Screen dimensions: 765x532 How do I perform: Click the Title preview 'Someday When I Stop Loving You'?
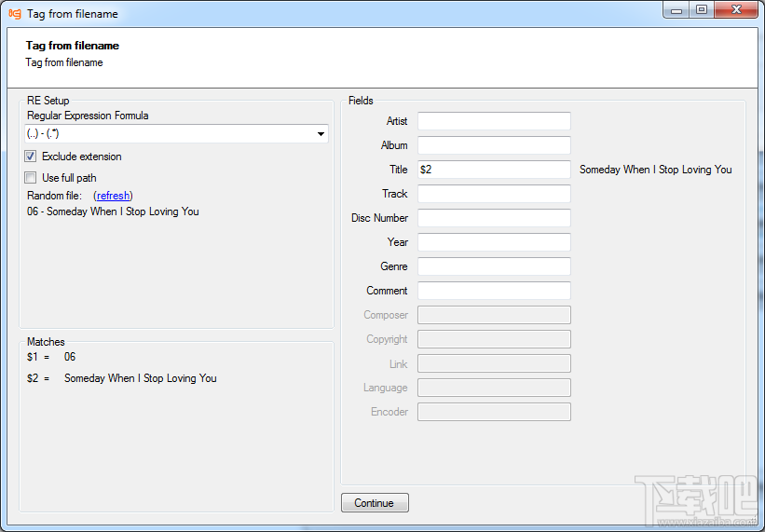655,170
